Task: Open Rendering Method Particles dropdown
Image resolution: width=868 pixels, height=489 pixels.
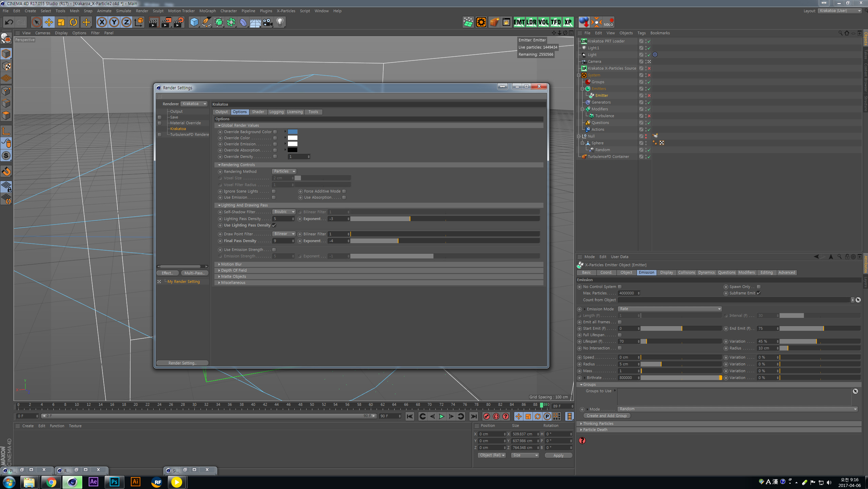Action: [284, 171]
